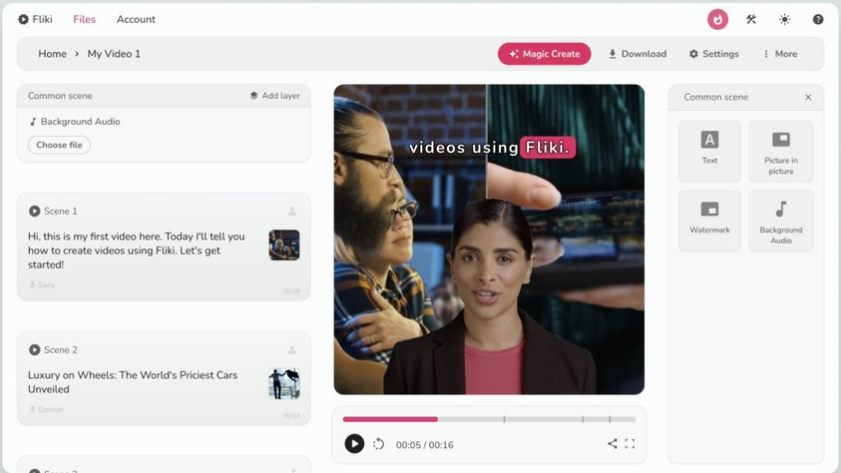The width and height of the screenshot is (841, 473).
Task: Toggle light/dark theme sun icon
Action: point(785,19)
